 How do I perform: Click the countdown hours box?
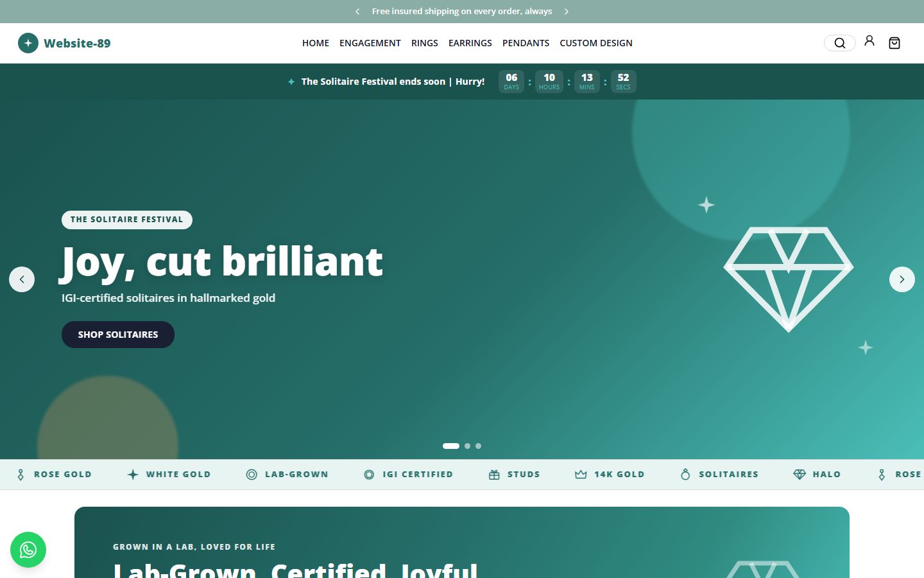pyautogui.click(x=549, y=82)
